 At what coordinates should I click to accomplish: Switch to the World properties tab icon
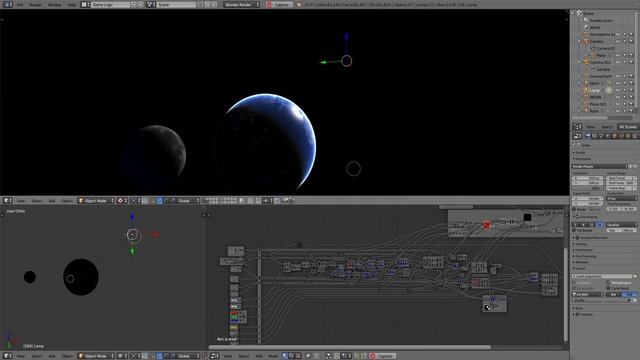pyautogui.click(x=608, y=136)
